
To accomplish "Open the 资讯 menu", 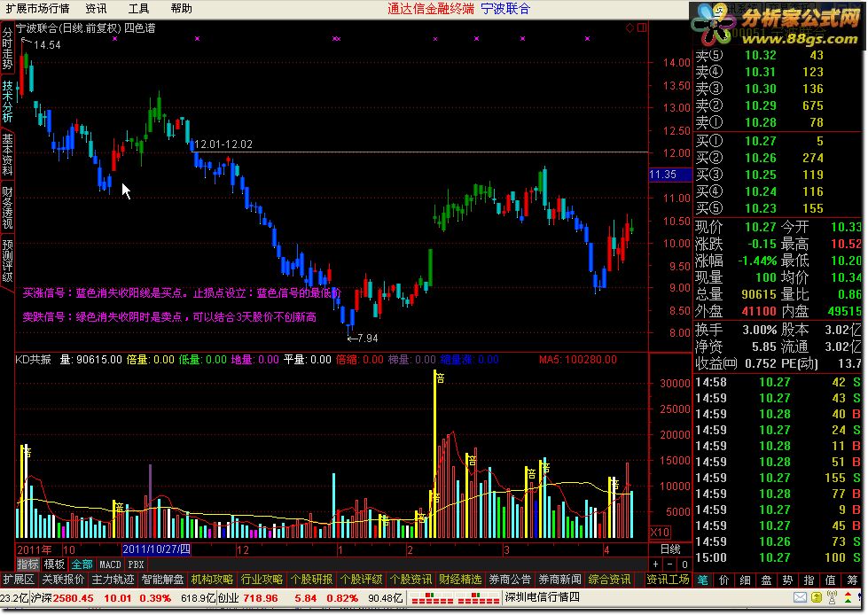I will [96, 8].
